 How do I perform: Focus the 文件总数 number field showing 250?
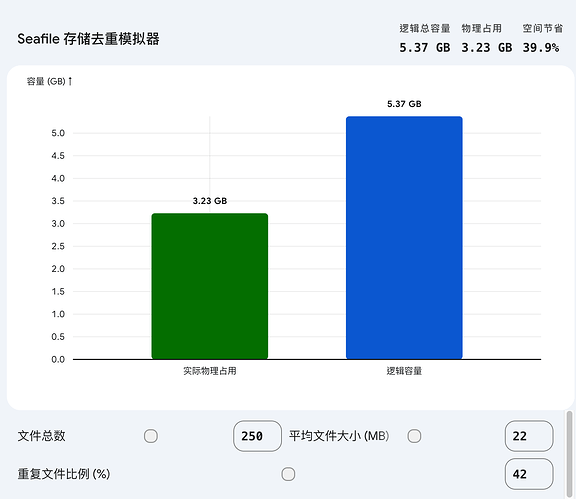(257, 436)
